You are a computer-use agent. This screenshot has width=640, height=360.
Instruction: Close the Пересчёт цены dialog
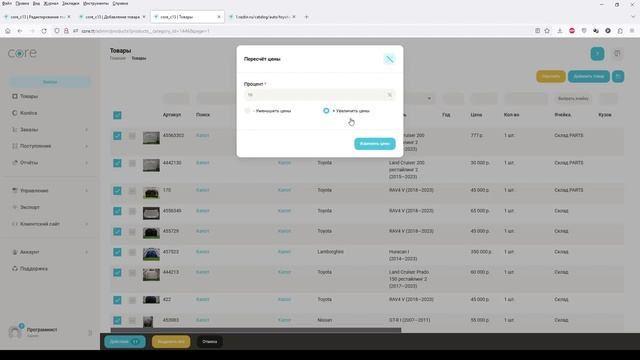pyautogui.click(x=389, y=59)
